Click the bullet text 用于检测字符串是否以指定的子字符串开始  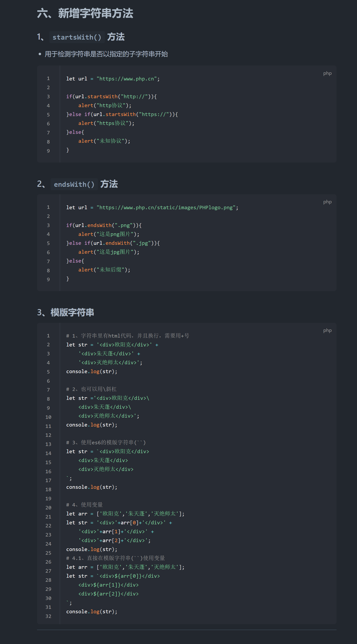[106, 54]
